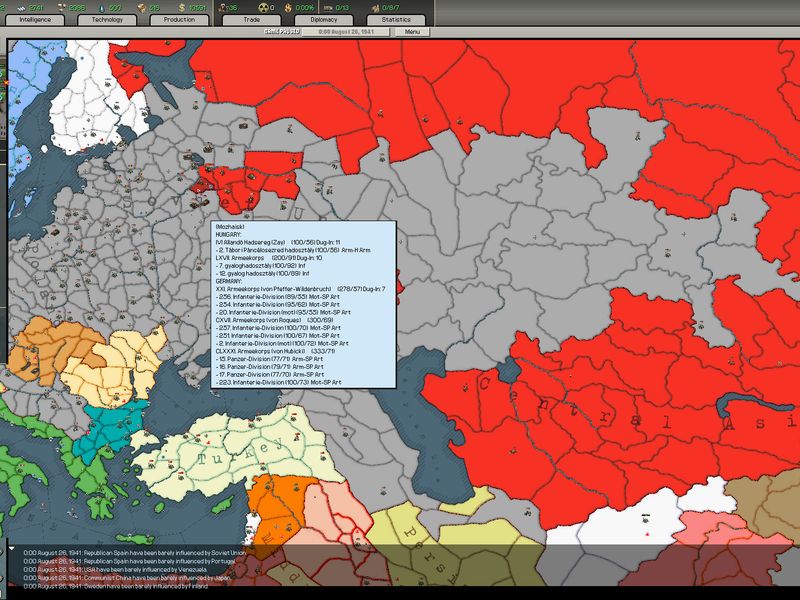Click the log entry about Republican Spain and Soviet Union
This screenshot has height=600, width=800.
coord(134,553)
